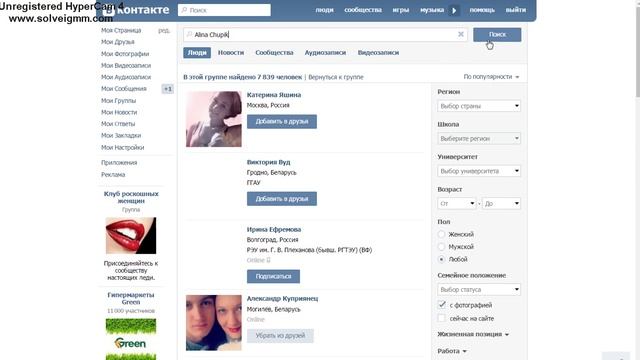Open the +1 unread messages counter
640x360 pixels.
(168, 89)
